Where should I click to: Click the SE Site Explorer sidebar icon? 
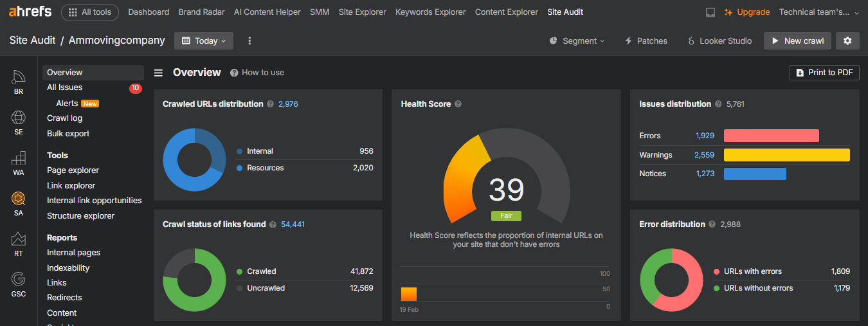point(19,123)
